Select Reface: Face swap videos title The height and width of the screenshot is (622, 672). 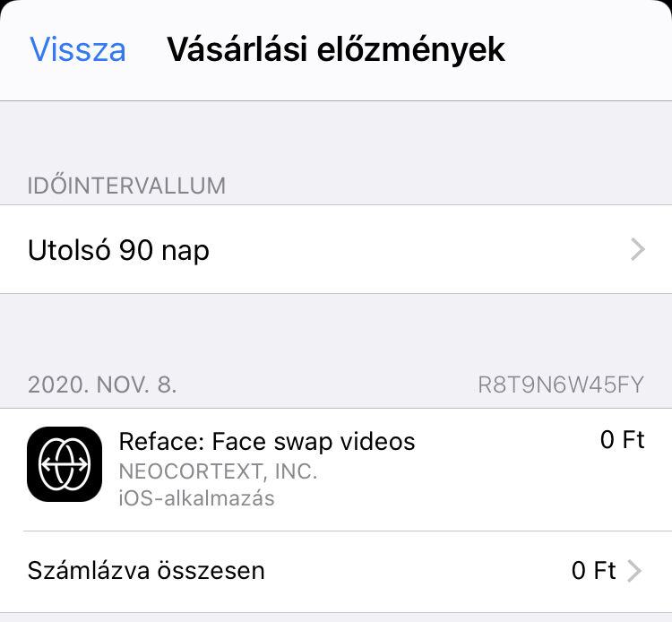click(x=267, y=441)
